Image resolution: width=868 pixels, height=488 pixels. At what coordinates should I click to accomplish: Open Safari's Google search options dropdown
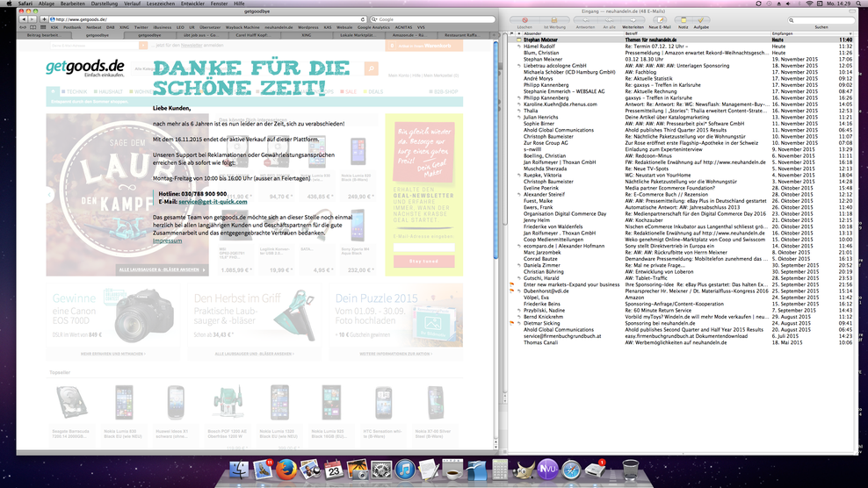(375, 19)
